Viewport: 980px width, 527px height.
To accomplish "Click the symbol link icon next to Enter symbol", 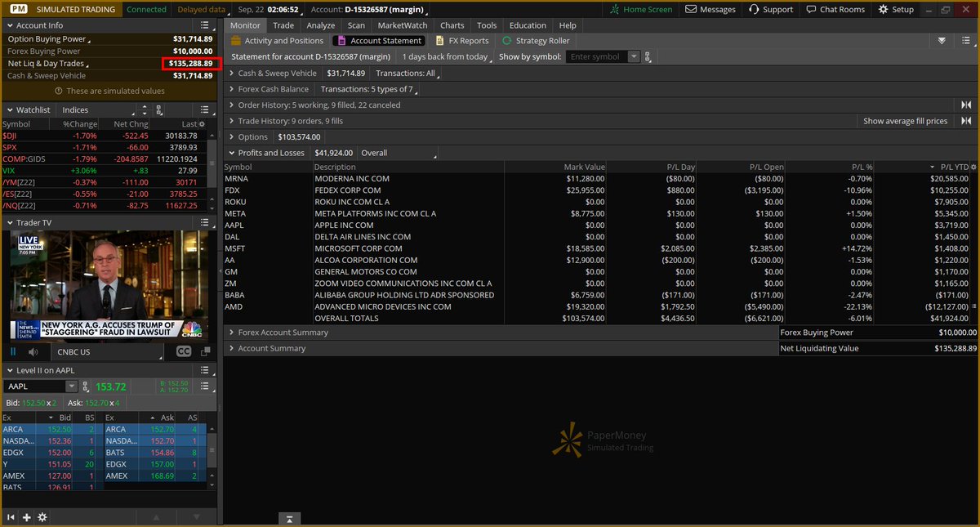I will click(648, 56).
